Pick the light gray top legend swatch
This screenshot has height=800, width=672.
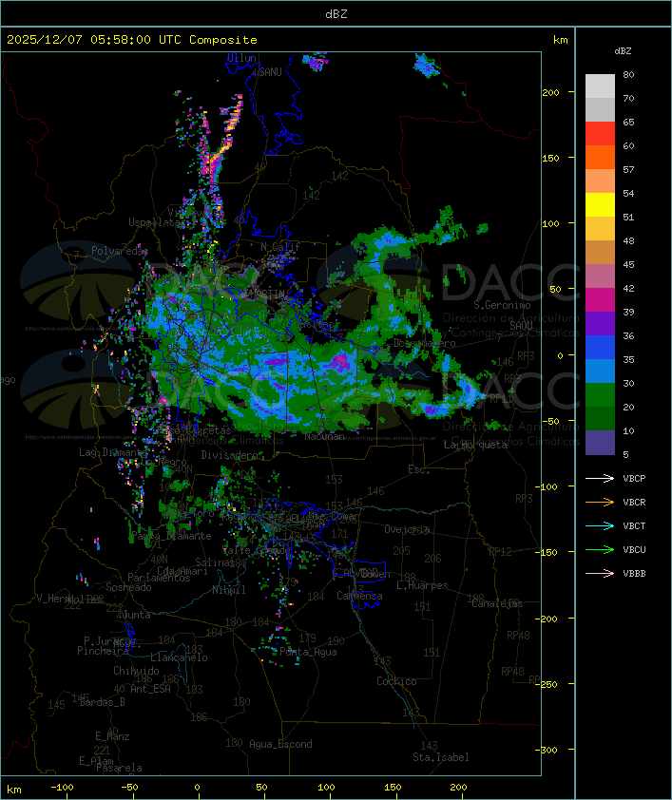pos(600,86)
